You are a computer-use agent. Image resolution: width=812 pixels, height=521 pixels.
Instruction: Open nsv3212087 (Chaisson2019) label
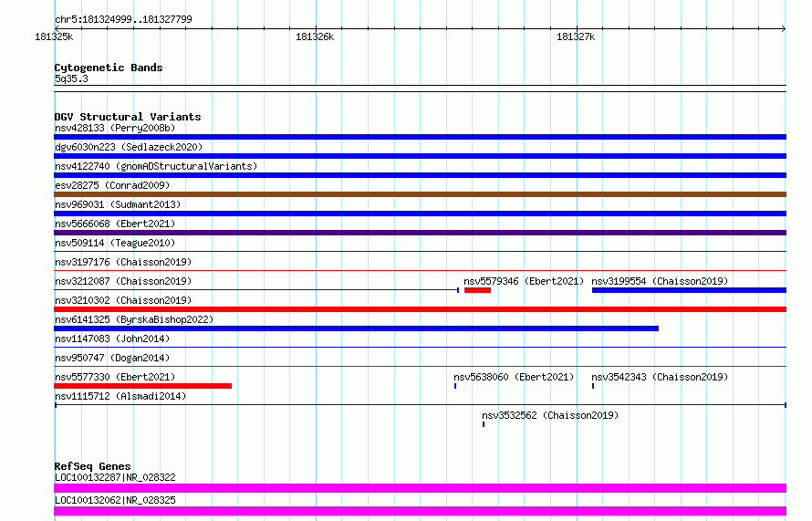point(123,281)
